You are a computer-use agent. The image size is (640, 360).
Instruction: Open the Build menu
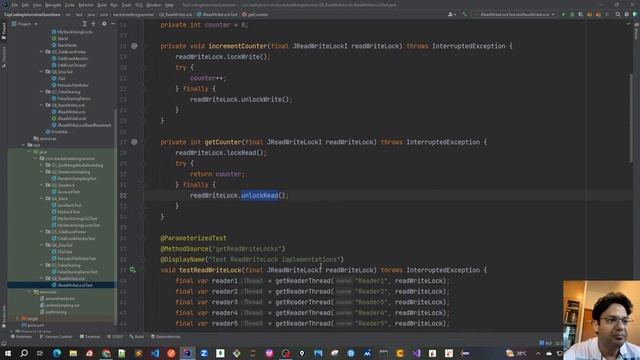click(102, 5)
